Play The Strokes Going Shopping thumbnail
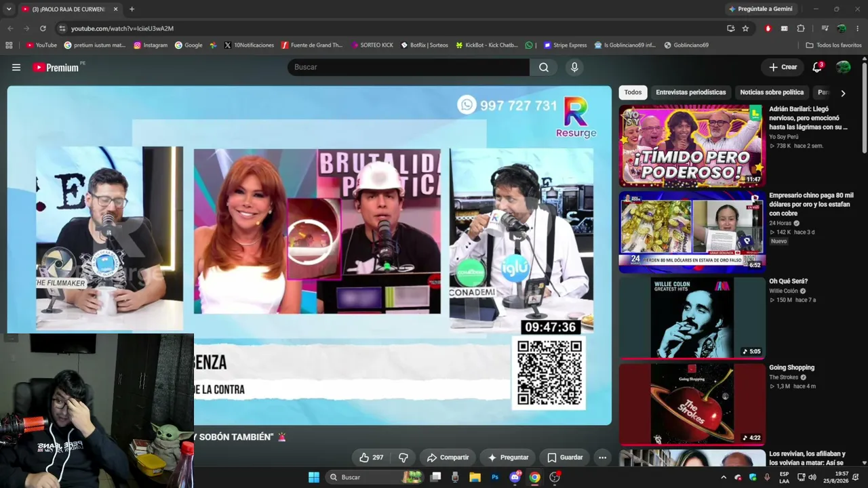This screenshot has width=868, height=488. 692,404
